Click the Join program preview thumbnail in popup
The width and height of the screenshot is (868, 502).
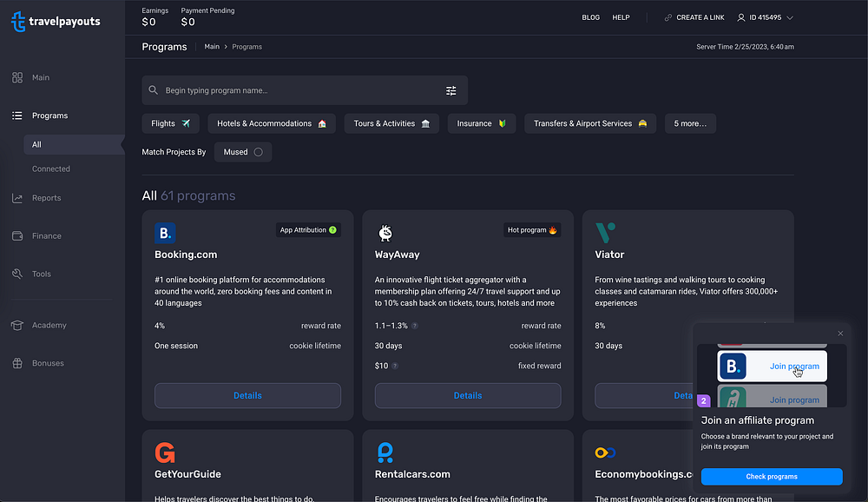772,376
